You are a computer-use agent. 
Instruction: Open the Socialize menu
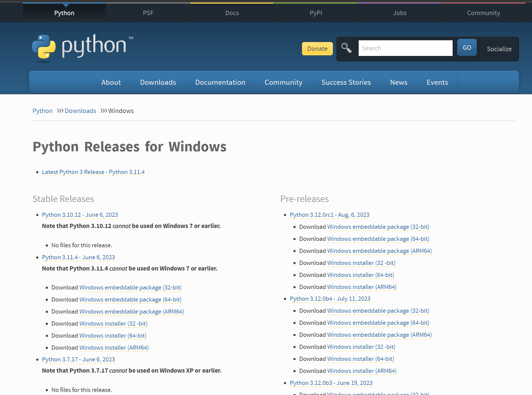(499, 49)
